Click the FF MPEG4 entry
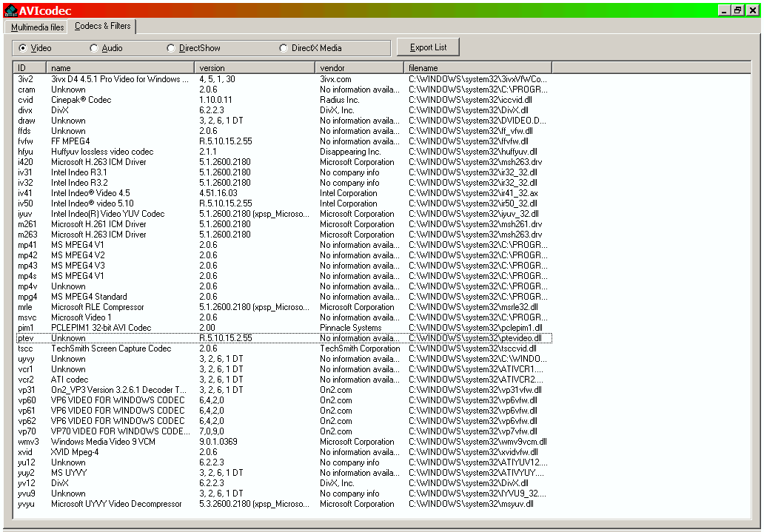 pyautogui.click(x=70, y=141)
